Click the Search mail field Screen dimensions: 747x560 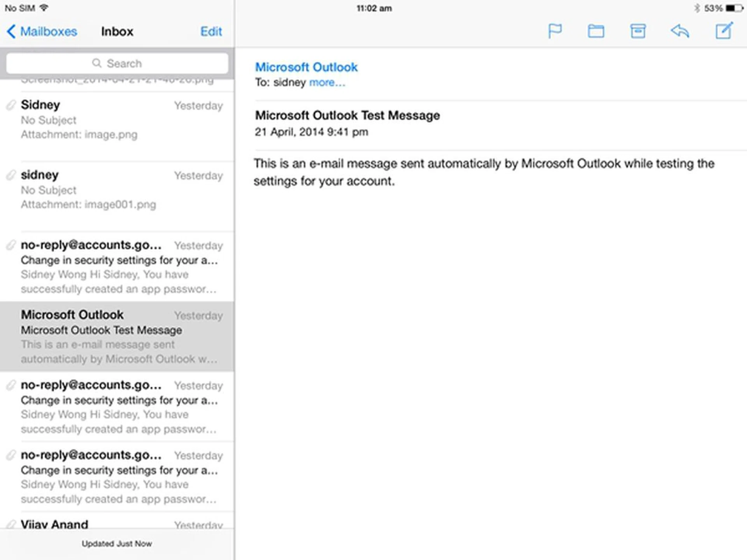click(x=124, y=63)
